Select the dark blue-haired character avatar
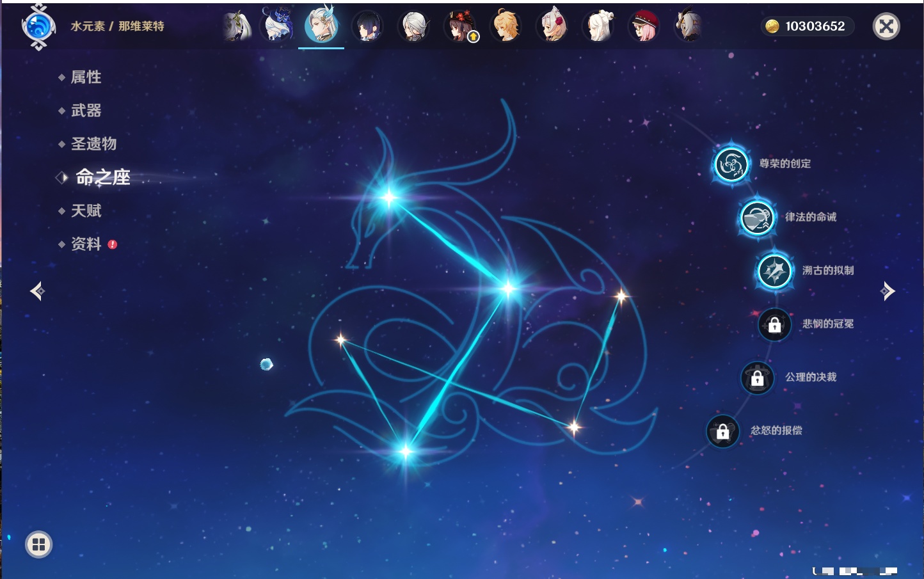924x579 pixels. pos(367,26)
